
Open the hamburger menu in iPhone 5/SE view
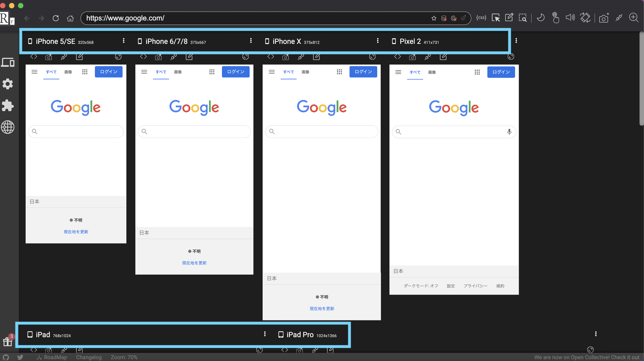pyautogui.click(x=34, y=72)
